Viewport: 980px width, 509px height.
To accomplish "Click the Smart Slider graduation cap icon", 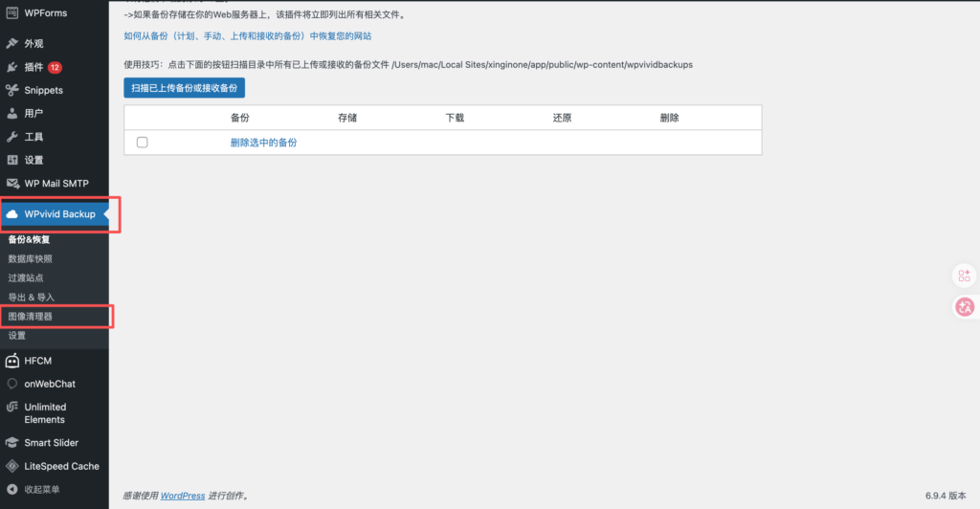I will [11, 443].
